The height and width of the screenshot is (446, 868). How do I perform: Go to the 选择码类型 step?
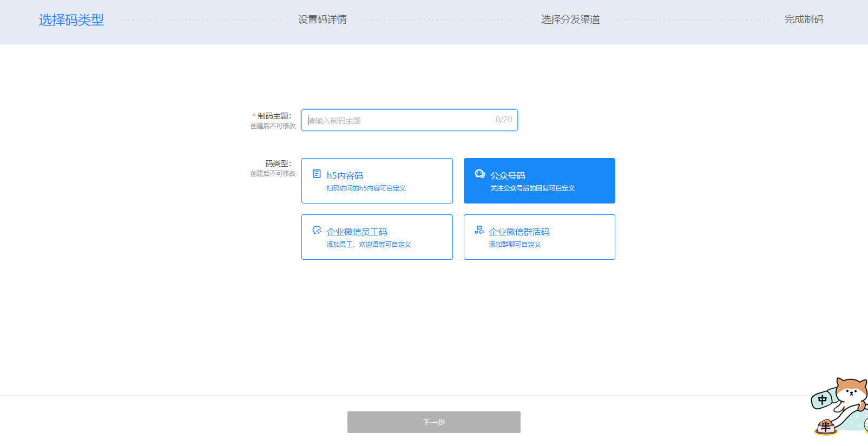[71, 20]
